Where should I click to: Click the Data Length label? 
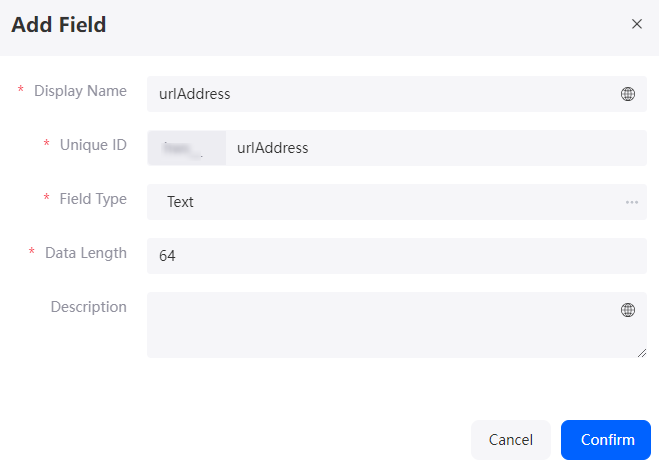86,253
